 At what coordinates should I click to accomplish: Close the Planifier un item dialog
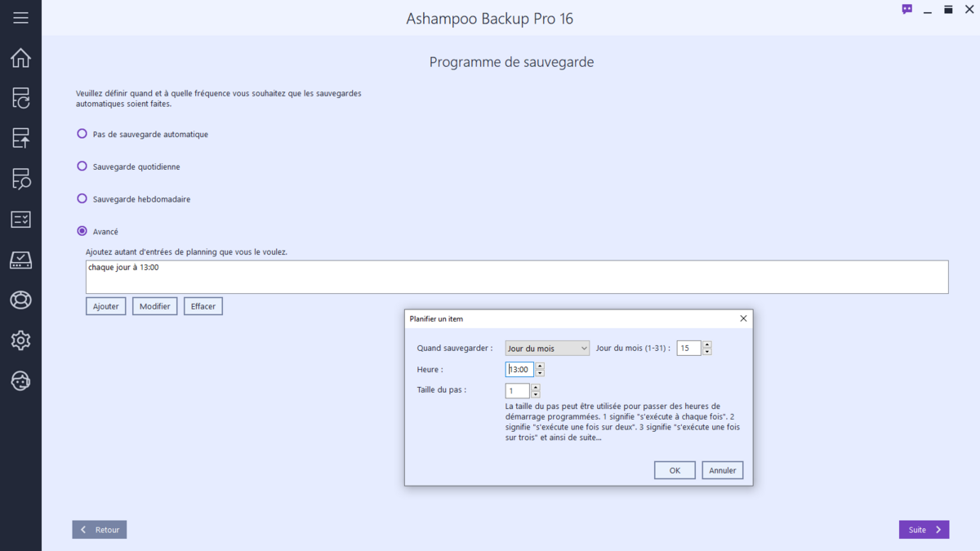pos(743,318)
